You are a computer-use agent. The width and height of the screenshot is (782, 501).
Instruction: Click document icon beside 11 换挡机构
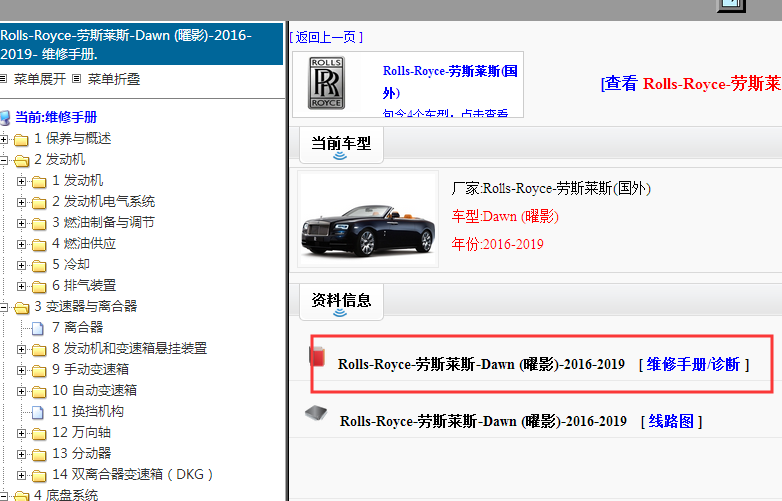tap(38, 412)
